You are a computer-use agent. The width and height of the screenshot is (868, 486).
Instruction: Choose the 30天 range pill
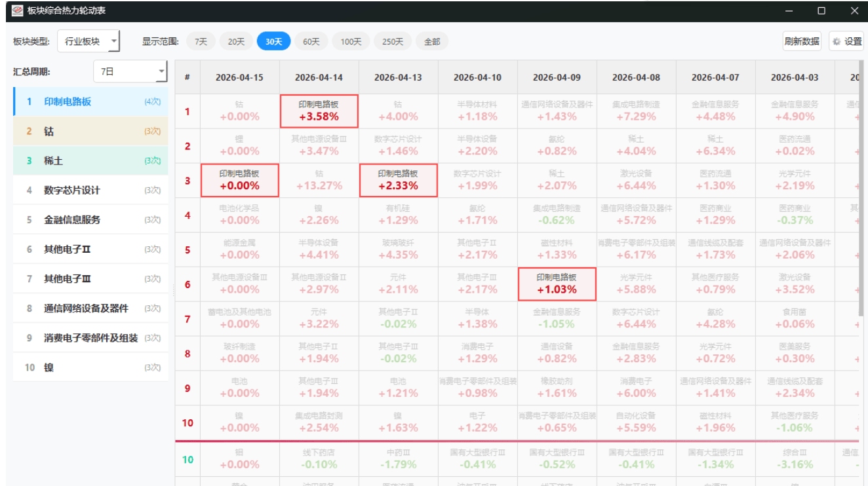pos(273,41)
